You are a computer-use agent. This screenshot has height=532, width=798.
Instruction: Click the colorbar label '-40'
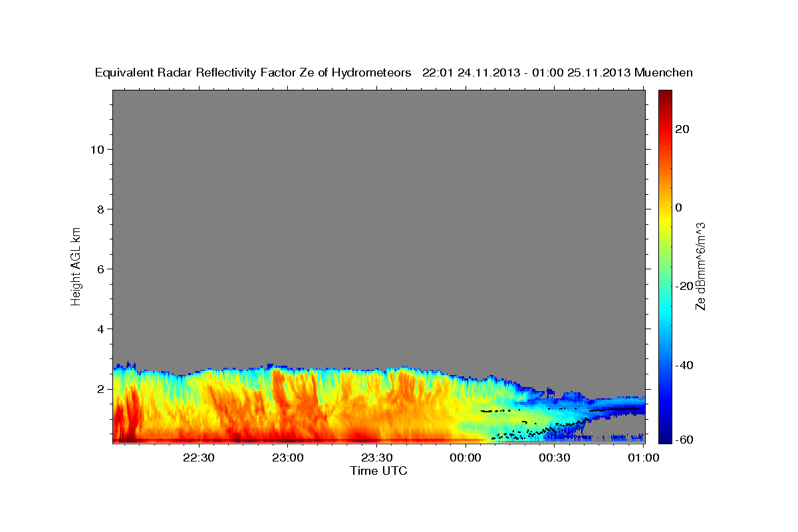(x=685, y=364)
